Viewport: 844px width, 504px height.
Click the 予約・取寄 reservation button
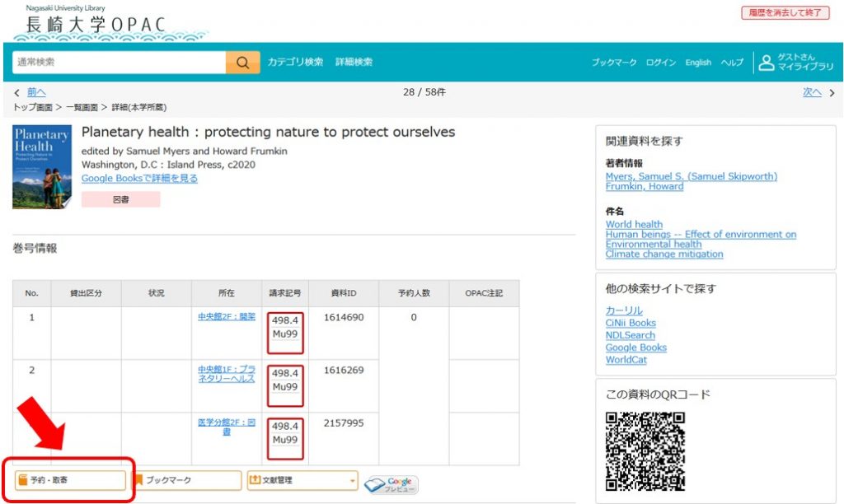pyautogui.click(x=70, y=480)
